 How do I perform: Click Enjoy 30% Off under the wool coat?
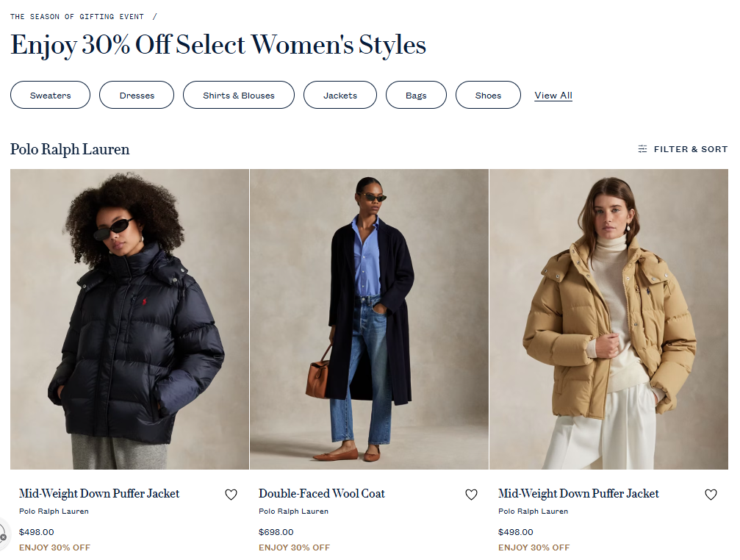294,548
